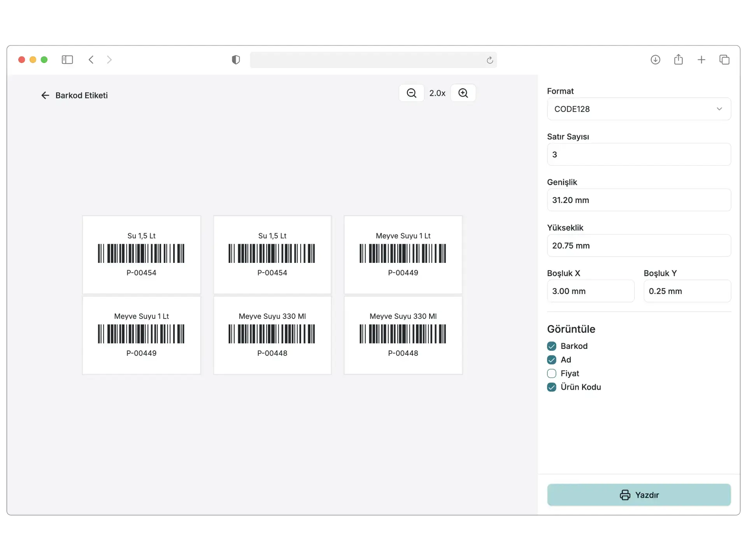Open a new tab with plus icon
Viewport: 747px width, 560px height.
point(701,59)
